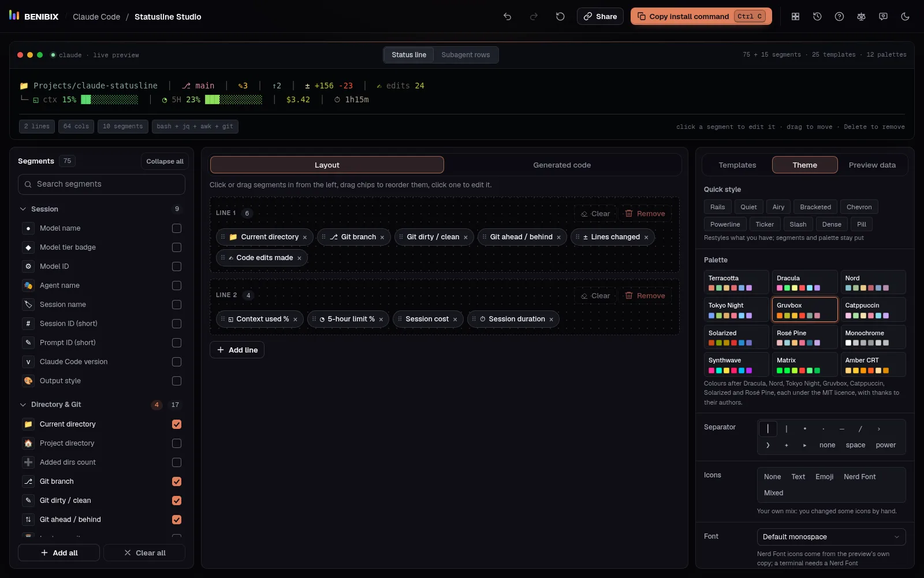Toggle dark mode moon icon
The image size is (924, 578).
905,17
